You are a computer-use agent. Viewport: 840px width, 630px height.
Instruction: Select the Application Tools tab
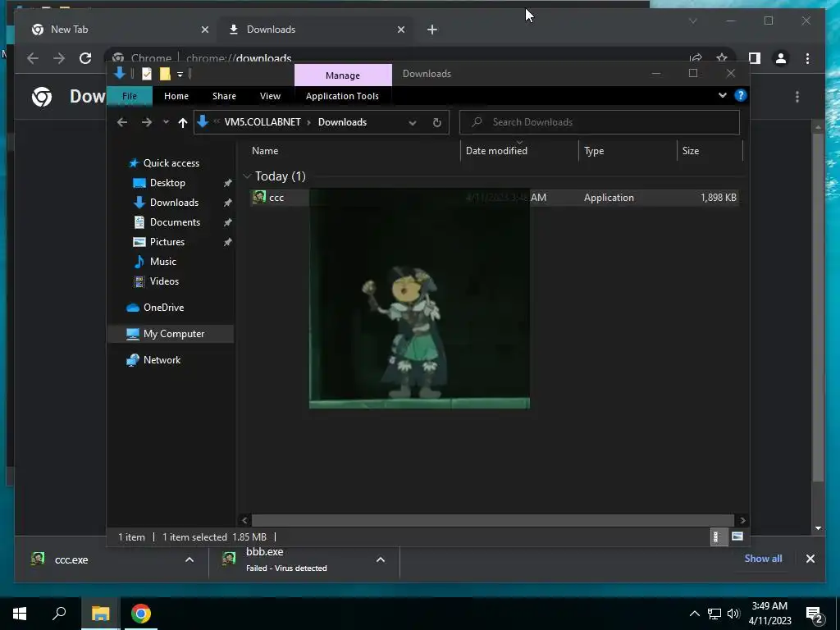(342, 96)
